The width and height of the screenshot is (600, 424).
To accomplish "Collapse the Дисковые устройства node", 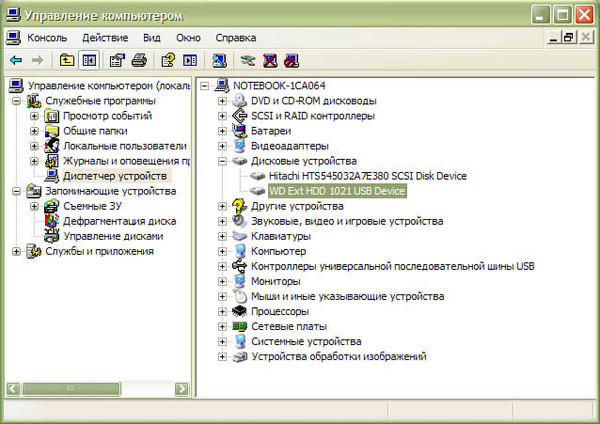I will pyautogui.click(x=222, y=161).
